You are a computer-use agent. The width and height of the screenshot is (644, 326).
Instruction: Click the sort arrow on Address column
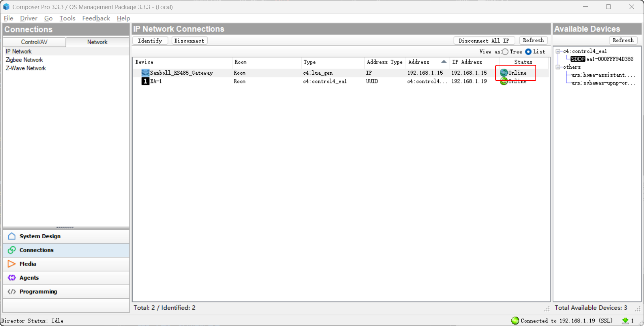tap(444, 62)
